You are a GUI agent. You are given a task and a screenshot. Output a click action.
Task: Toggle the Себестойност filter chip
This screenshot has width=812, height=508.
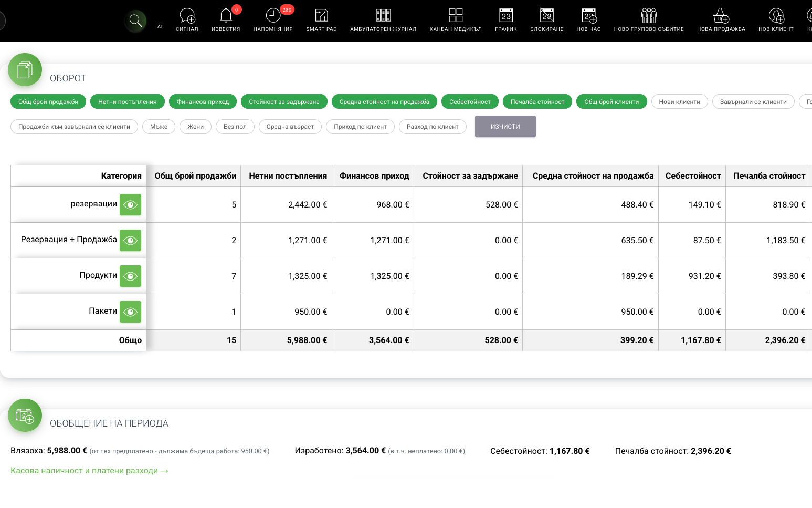470,102
